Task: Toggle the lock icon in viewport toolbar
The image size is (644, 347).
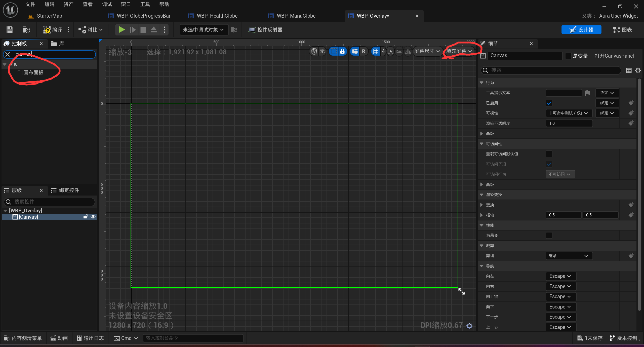Action: [342, 51]
